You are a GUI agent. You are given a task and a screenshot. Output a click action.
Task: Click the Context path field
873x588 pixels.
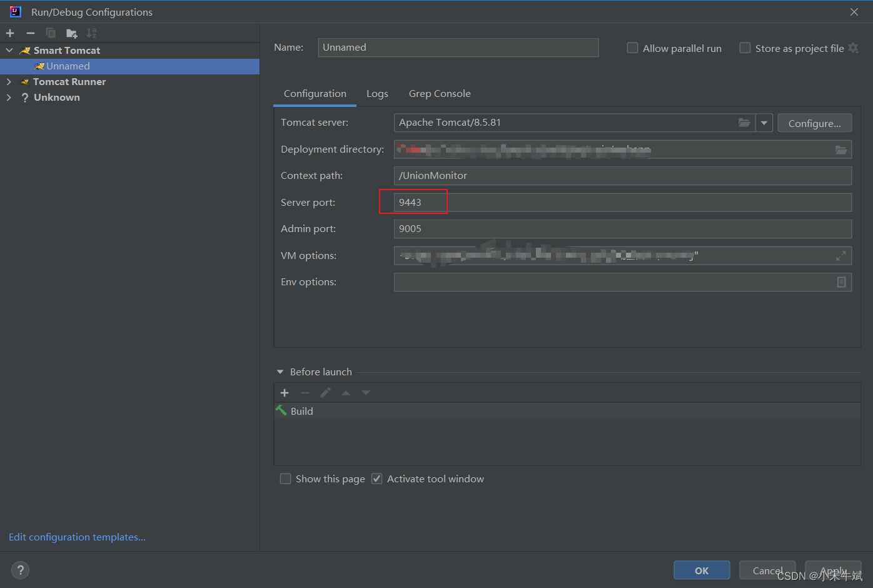coord(623,176)
